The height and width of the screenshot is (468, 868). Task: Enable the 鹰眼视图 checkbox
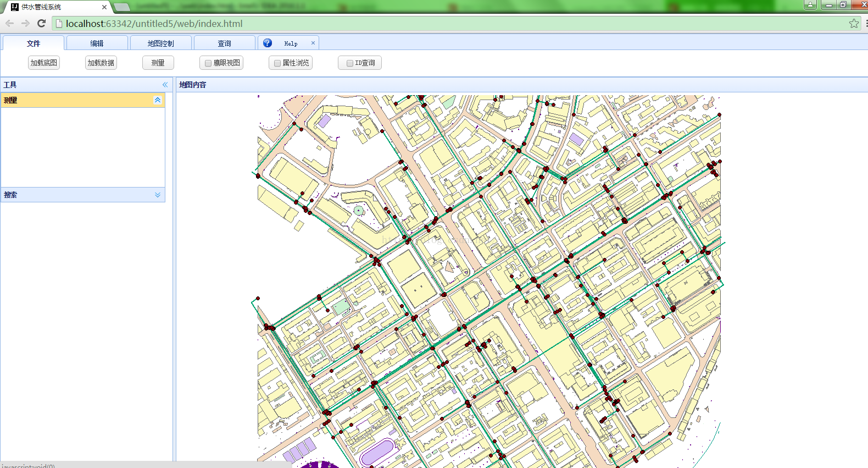click(x=208, y=63)
